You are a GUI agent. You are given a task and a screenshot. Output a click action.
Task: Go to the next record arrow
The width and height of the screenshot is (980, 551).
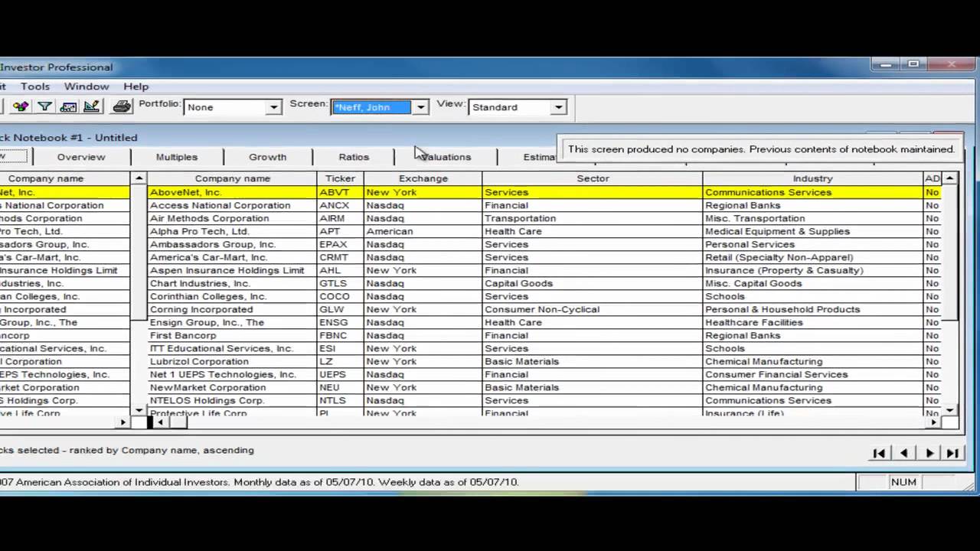coord(929,453)
